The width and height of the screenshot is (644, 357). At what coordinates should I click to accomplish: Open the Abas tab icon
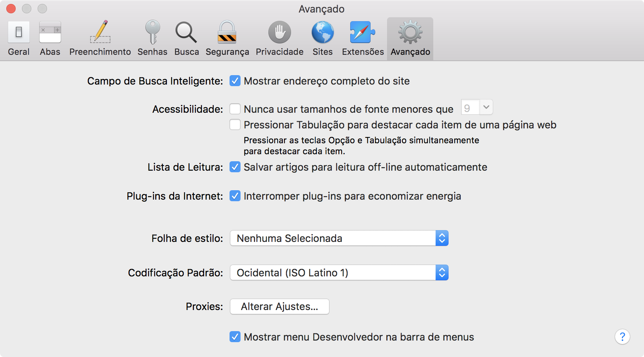50,32
